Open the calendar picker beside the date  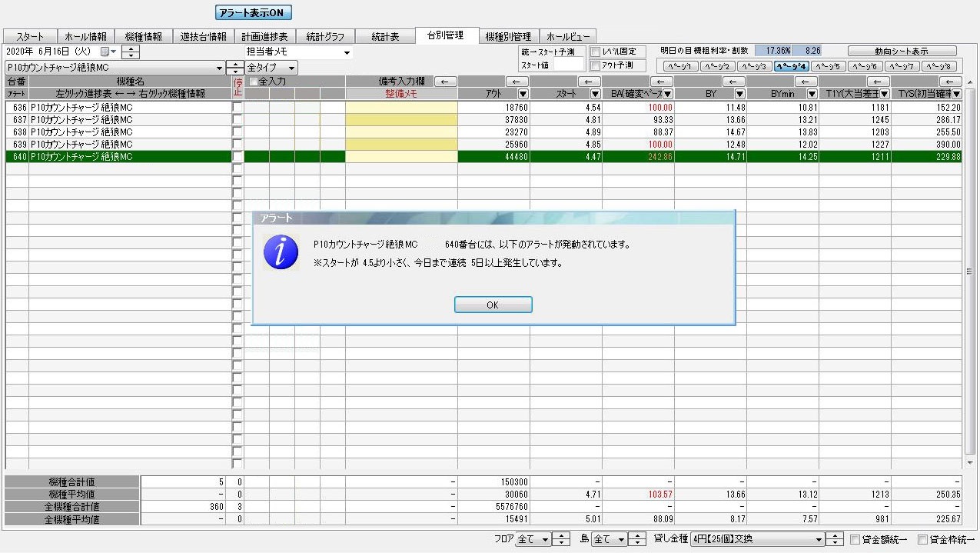108,52
